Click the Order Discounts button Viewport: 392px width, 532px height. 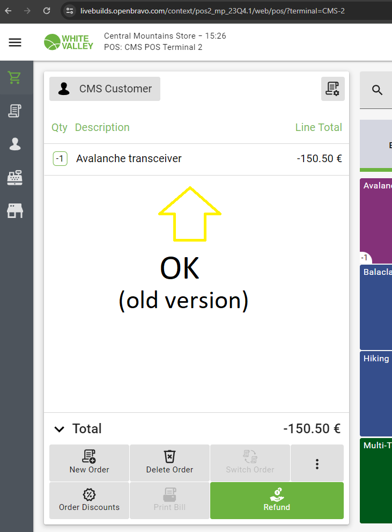click(x=89, y=500)
